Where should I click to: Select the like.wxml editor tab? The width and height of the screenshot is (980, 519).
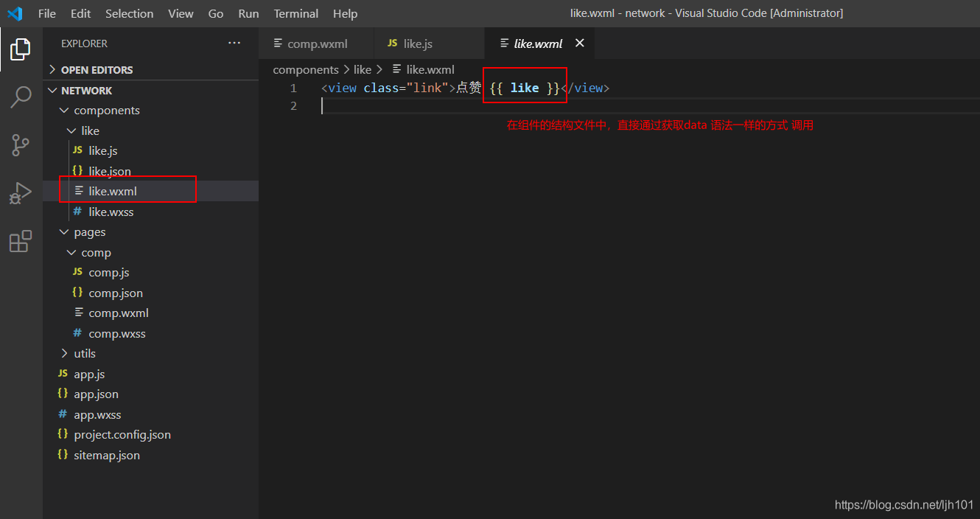pyautogui.click(x=539, y=43)
